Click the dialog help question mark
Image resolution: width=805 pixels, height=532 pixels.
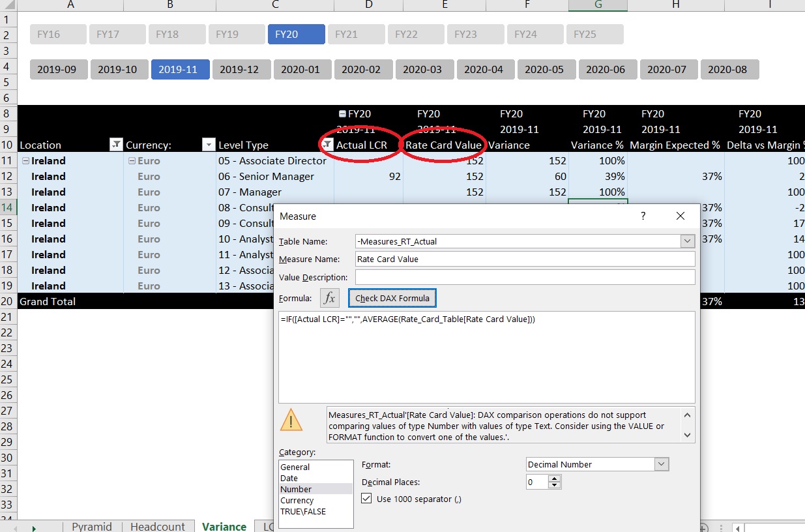coord(643,216)
